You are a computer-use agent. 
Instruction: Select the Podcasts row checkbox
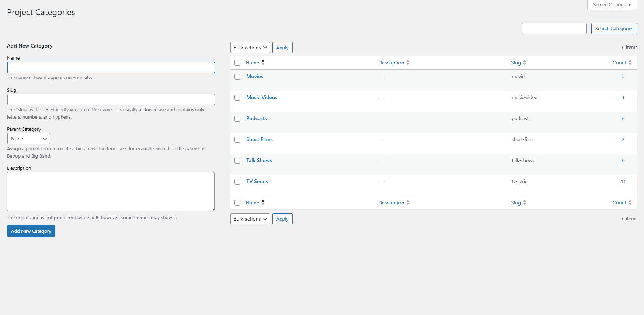click(237, 119)
